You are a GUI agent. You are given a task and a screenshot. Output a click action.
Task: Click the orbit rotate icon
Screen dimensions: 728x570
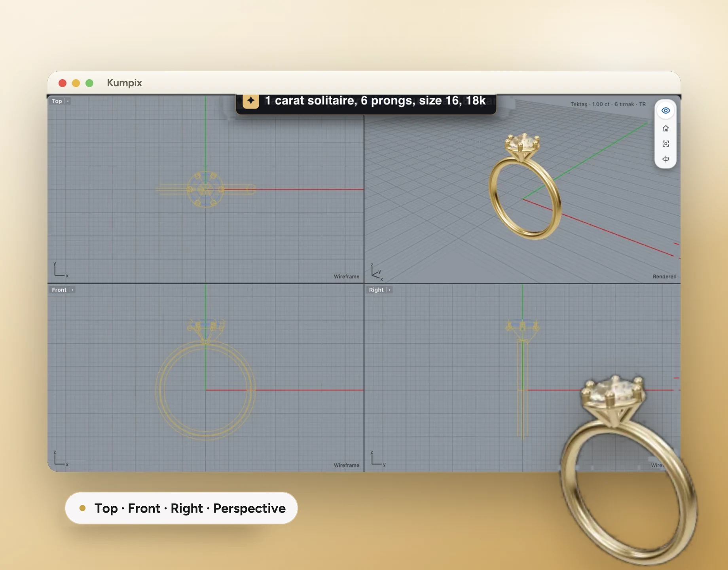[665, 159]
